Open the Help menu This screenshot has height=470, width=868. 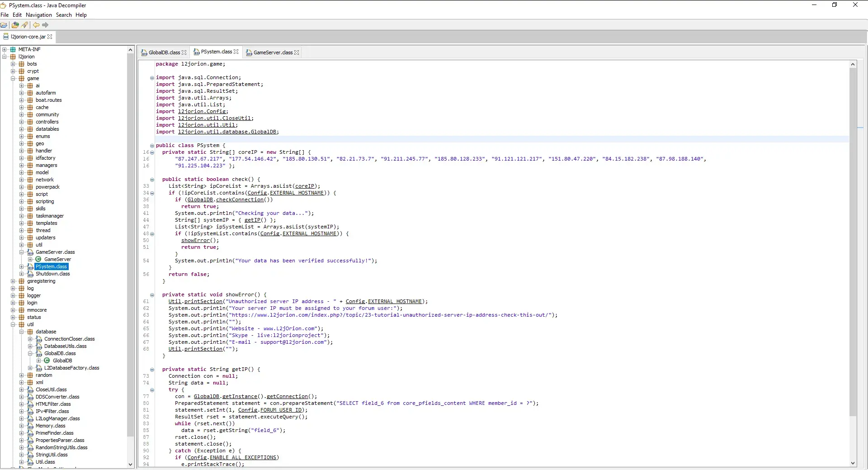pos(81,15)
